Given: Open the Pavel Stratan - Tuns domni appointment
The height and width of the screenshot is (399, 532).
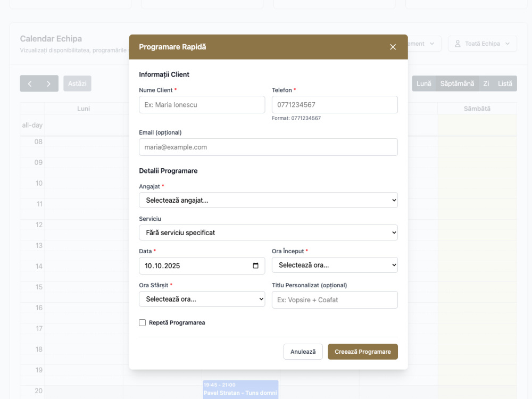Looking at the screenshot, I should coord(240,389).
